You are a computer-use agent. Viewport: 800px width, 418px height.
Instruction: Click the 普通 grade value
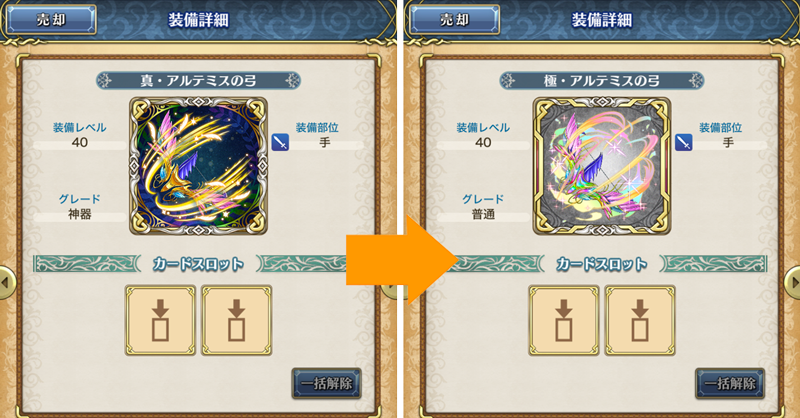tap(483, 214)
